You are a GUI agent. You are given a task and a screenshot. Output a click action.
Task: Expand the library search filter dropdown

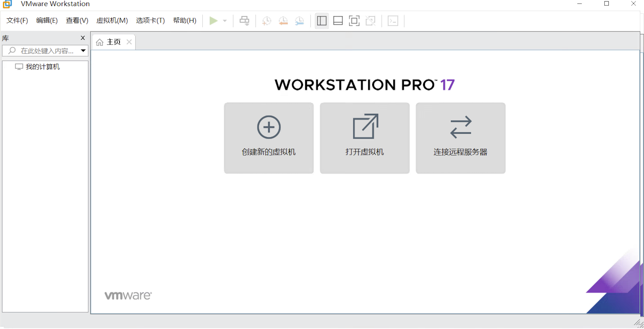point(83,51)
